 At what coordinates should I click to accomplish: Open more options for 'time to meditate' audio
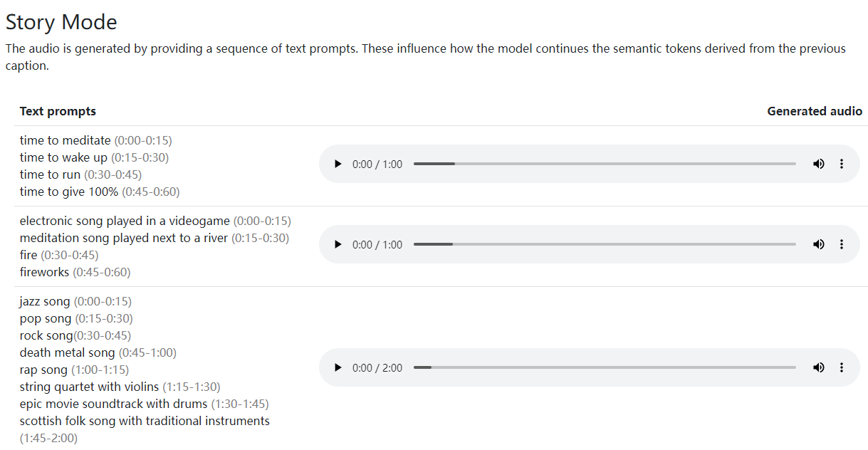[x=842, y=164]
